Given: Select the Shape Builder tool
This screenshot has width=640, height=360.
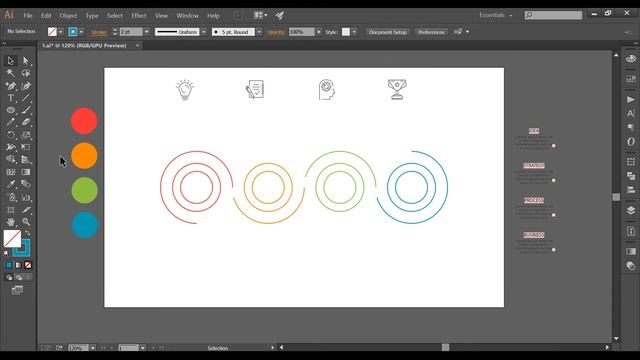Looking at the screenshot, I should (11, 160).
